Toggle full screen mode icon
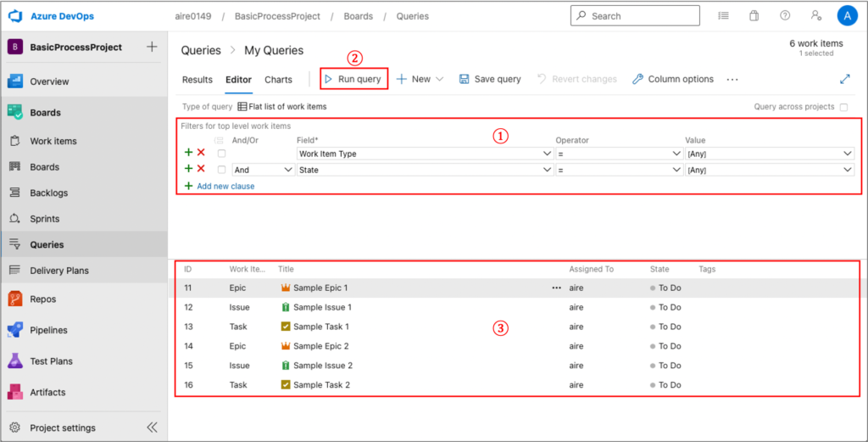The width and height of the screenshot is (868, 442). coord(845,79)
